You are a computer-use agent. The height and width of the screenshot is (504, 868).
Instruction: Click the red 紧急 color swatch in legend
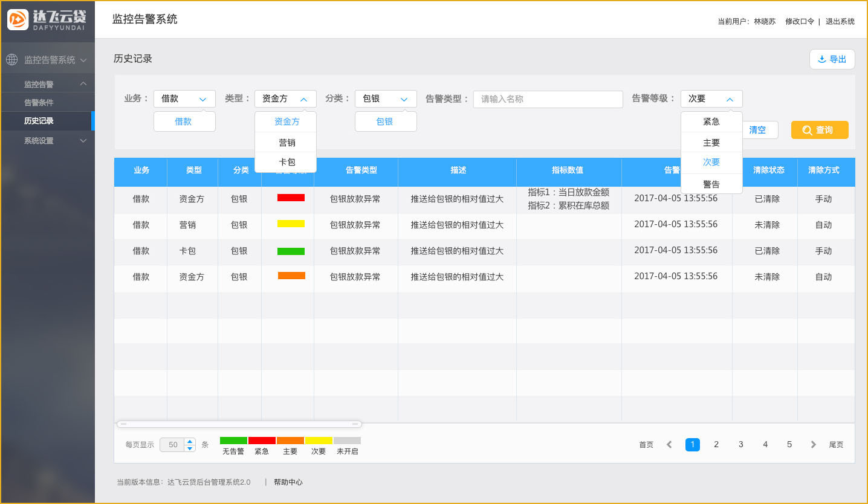[x=262, y=441]
